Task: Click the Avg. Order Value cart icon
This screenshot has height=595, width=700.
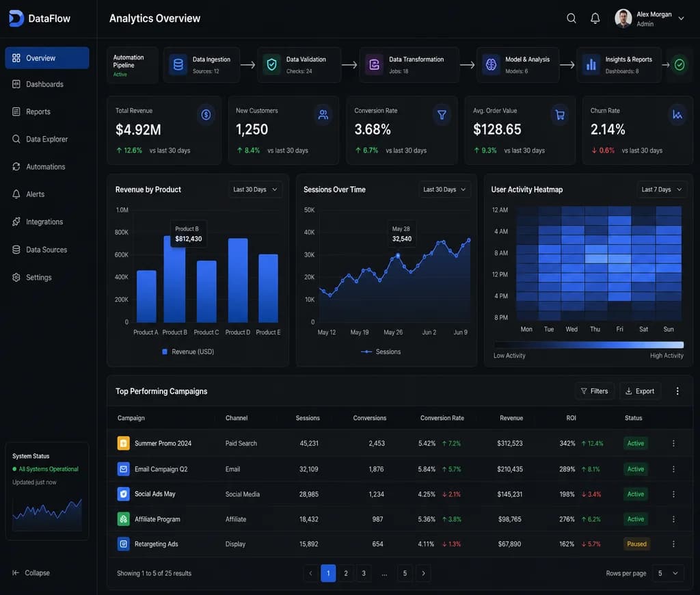Action: coord(560,115)
